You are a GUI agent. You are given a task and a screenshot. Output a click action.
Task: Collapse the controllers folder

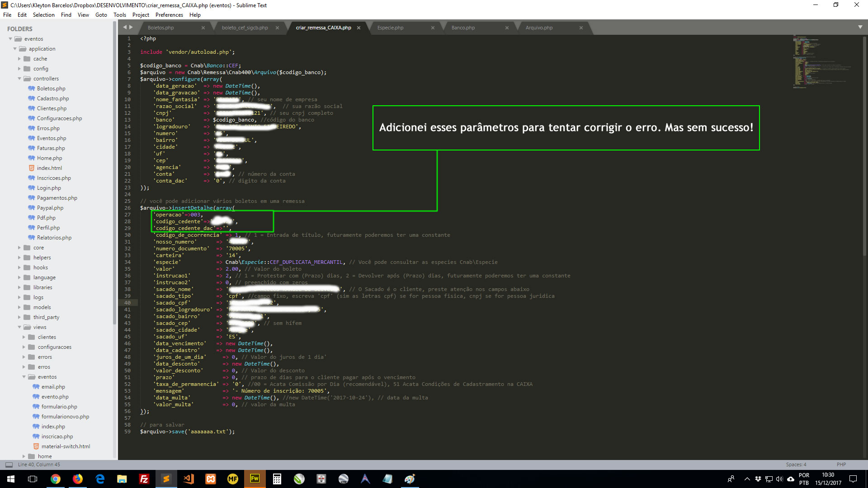point(19,79)
